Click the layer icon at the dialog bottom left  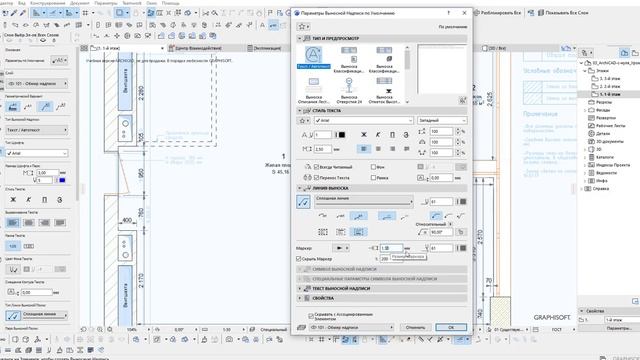(x=301, y=327)
